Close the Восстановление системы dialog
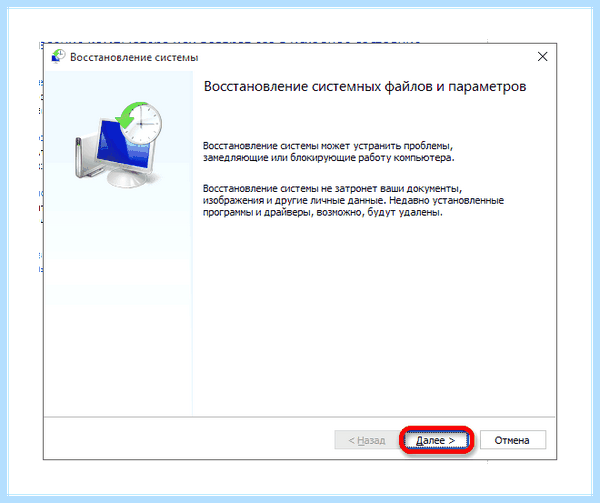 [542, 57]
